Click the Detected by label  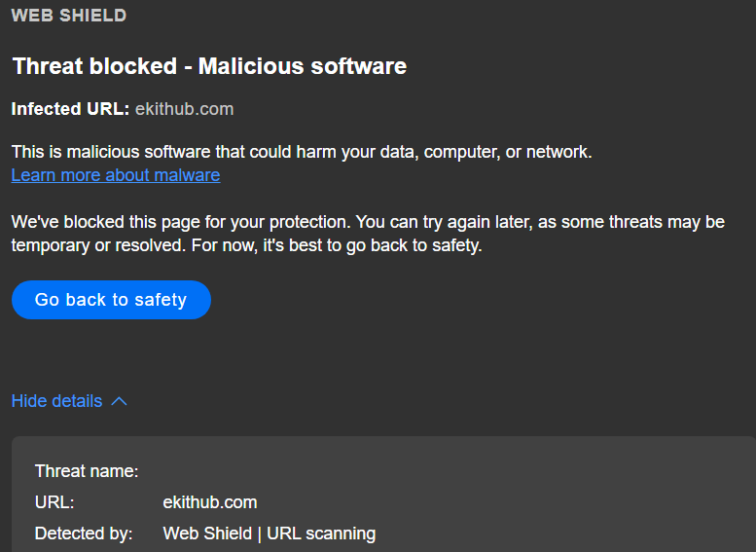pos(85,534)
